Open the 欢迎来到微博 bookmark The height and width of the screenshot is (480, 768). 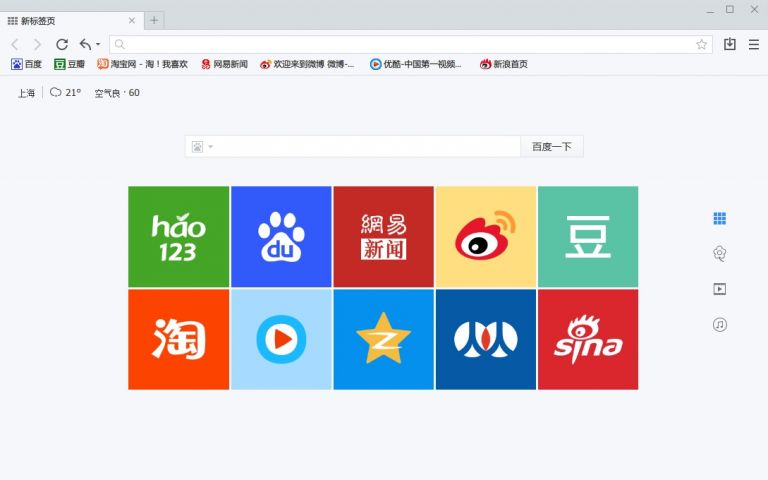[307, 64]
